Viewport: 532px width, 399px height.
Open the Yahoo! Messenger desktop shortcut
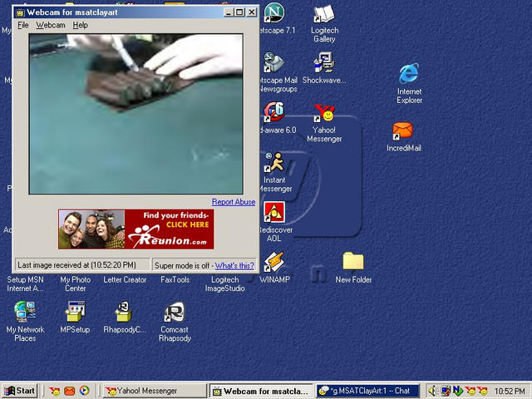click(x=324, y=113)
